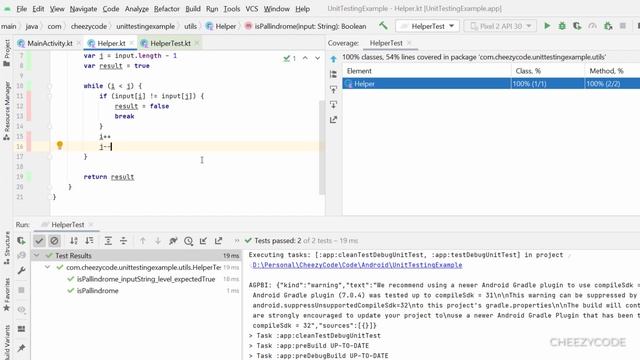This screenshot has width=640, height=360.
Task: Expand all test nodes icon
Action: click(x=108, y=241)
